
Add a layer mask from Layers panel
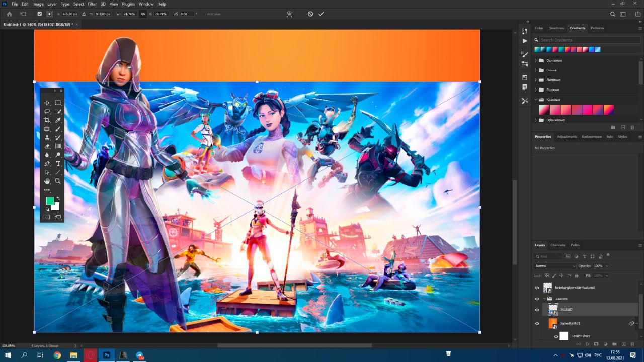[596, 344]
